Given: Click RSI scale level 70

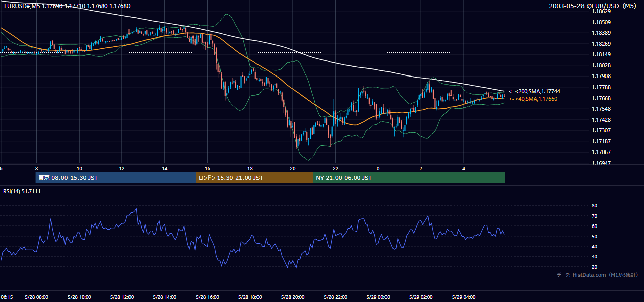Looking at the screenshot, I should 595,216.
